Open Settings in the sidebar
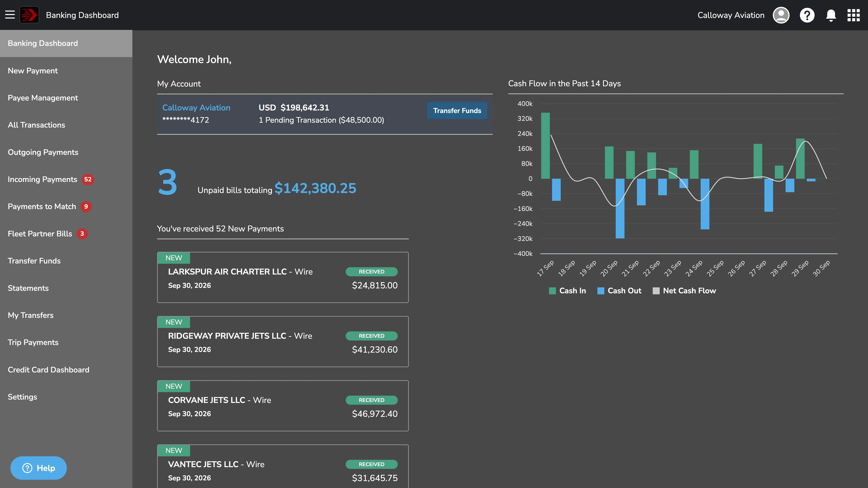The width and height of the screenshot is (868, 488). tap(66, 397)
